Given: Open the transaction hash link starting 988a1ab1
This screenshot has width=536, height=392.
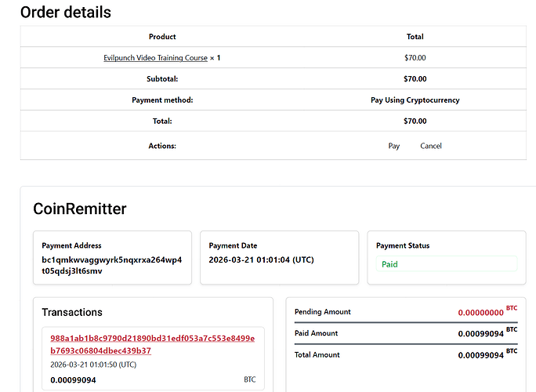Looking at the screenshot, I should coord(153,344).
